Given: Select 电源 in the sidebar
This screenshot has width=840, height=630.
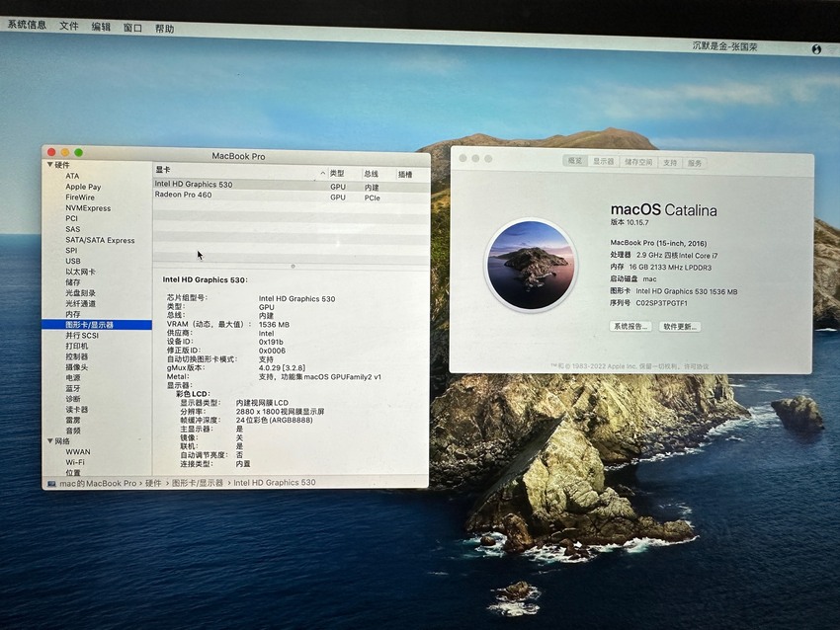Looking at the screenshot, I should (x=73, y=377).
